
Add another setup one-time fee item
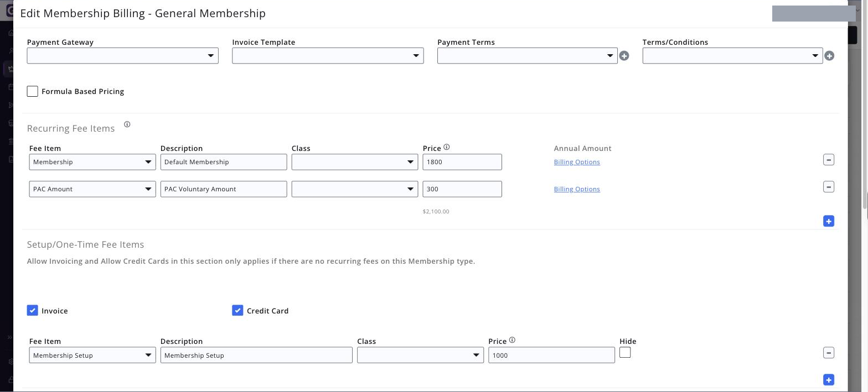tap(829, 380)
